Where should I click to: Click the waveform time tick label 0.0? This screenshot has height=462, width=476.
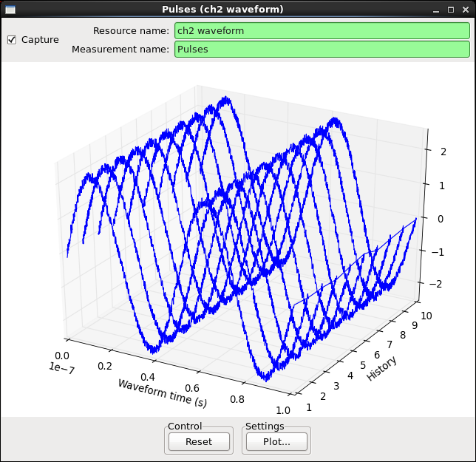click(62, 356)
